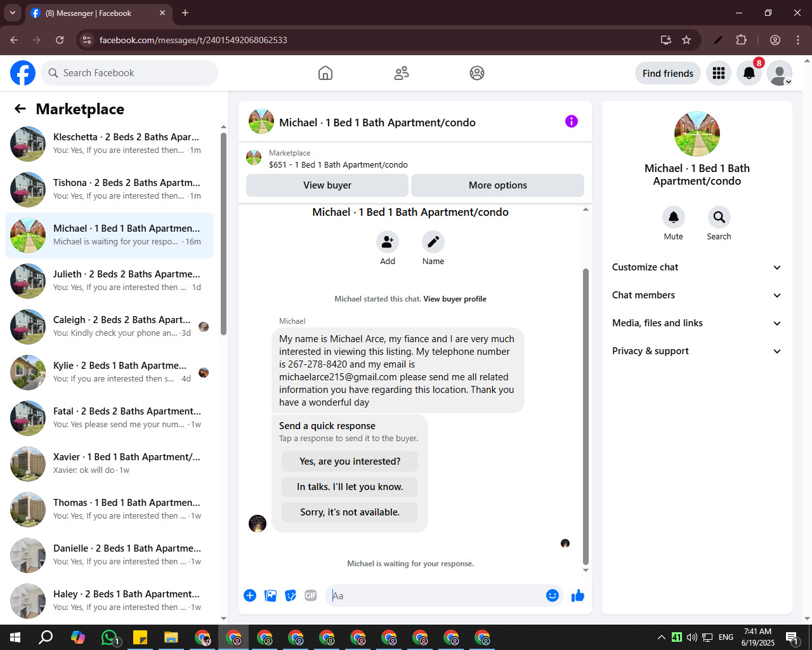Open the View buyer profile link
The height and width of the screenshot is (650, 812).
click(x=455, y=299)
